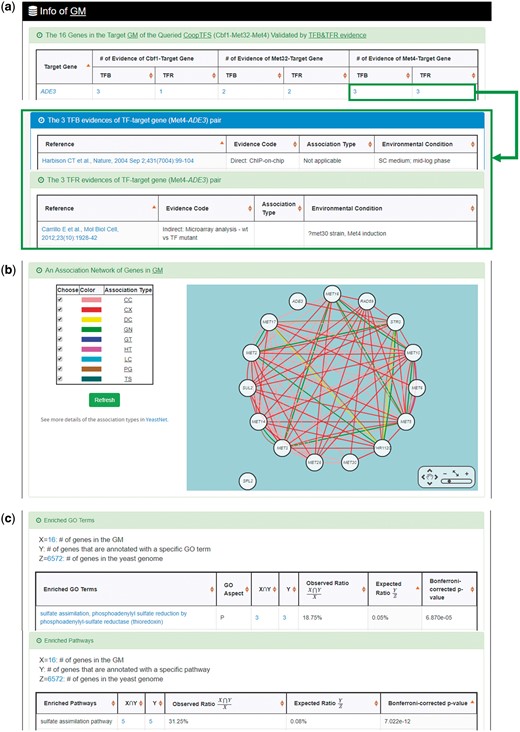Pan the network view left with the left arrow
The height and width of the screenshot is (732, 520).
[x=423, y=477]
